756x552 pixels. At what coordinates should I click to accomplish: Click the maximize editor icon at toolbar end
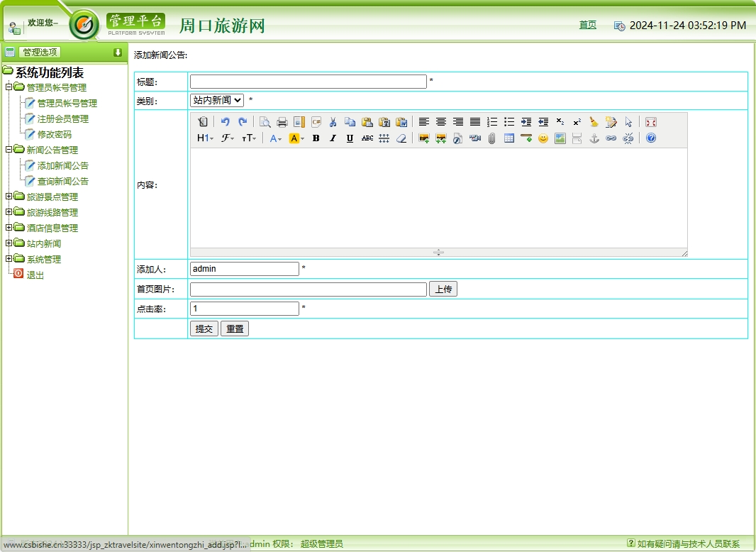tap(650, 121)
